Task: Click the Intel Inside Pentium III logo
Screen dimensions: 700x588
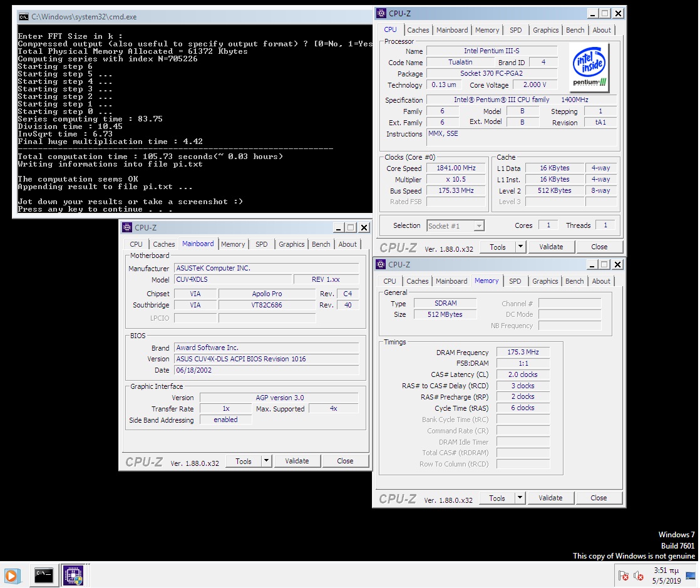Action: [589, 67]
